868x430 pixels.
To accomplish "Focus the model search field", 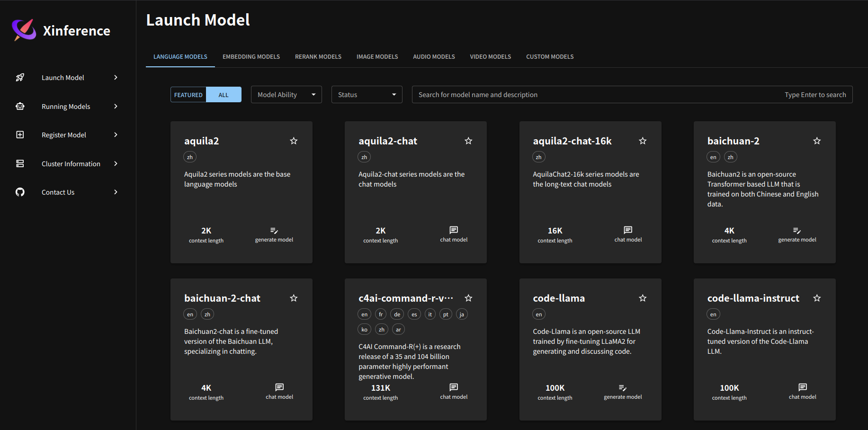I will [632, 95].
